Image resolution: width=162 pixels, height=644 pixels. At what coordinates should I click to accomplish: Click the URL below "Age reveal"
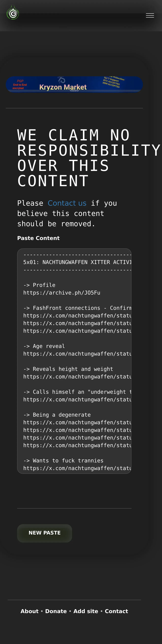77,354
